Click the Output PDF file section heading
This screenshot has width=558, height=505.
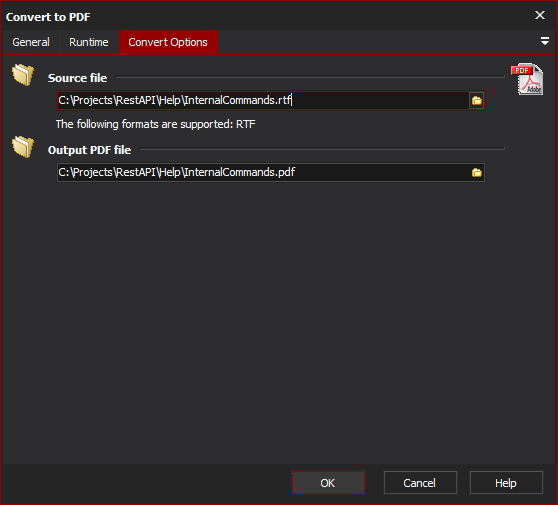(x=89, y=150)
